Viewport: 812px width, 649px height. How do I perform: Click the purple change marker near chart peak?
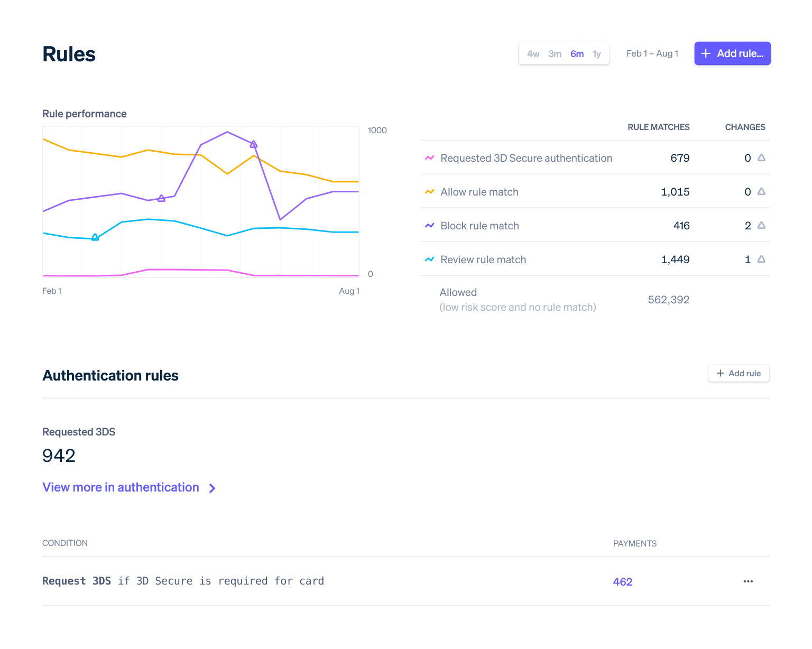point(253,144)
